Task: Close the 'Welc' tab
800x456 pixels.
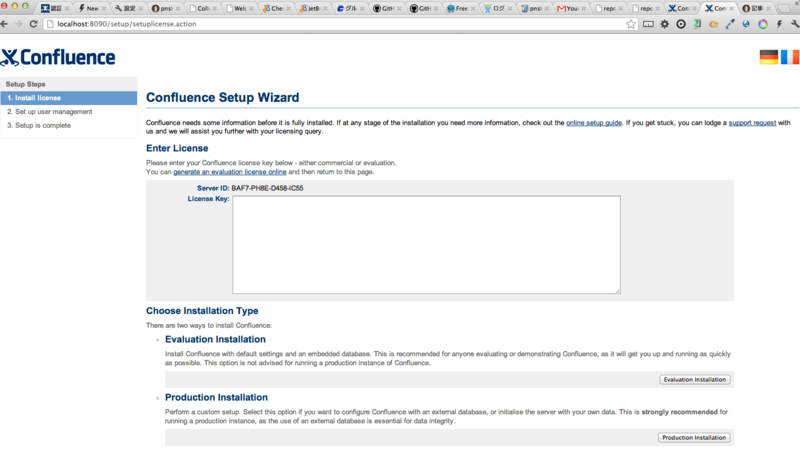Action: tap(251, 9)
